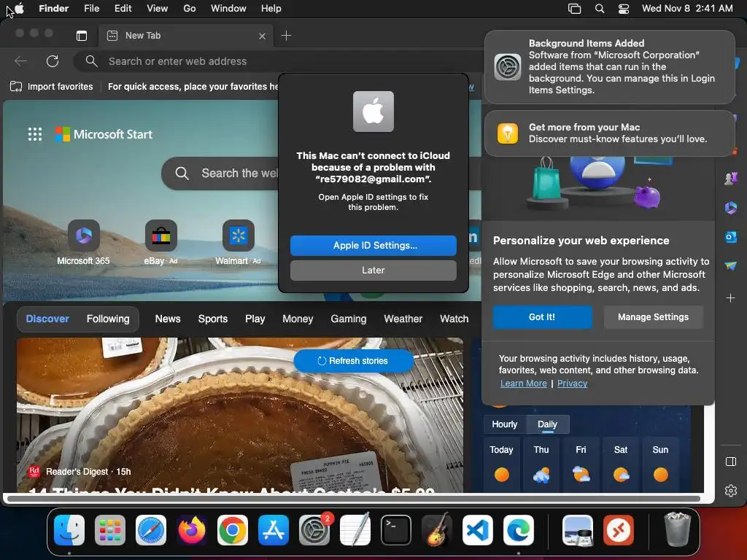Viewport: 747px width, 560px height.
Task: Open the Play category
Action: pos(255,319)
